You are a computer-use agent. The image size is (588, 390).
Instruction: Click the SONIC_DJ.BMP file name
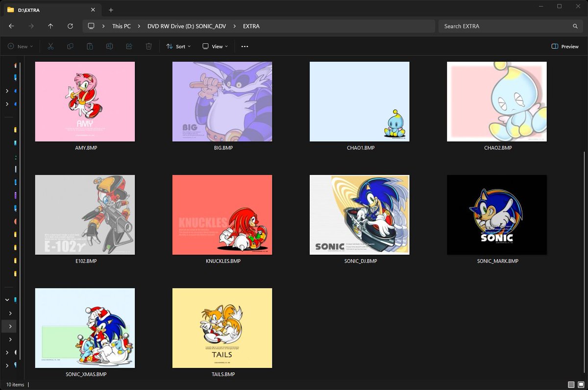coord(360,261)
